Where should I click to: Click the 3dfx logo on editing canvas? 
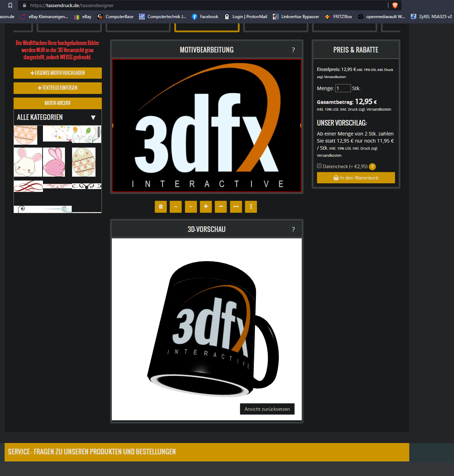(207, 126)
